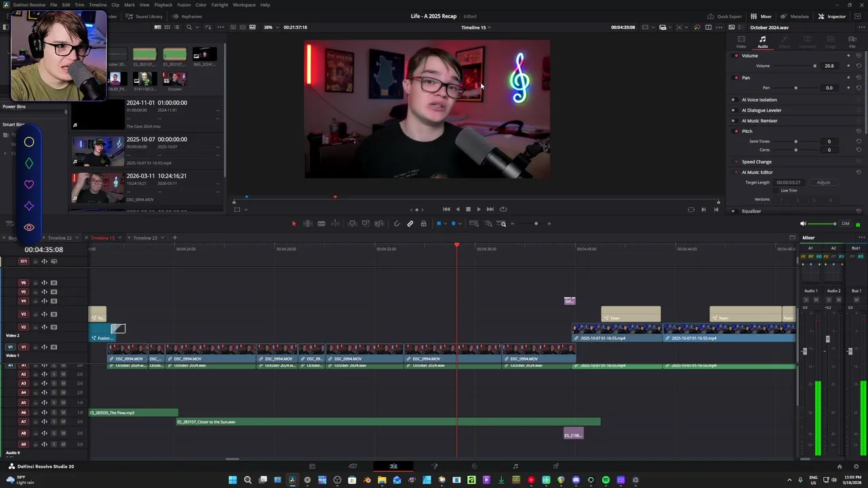Open the Mixer panel options menu
868x488 pixels.
point(861,238)
